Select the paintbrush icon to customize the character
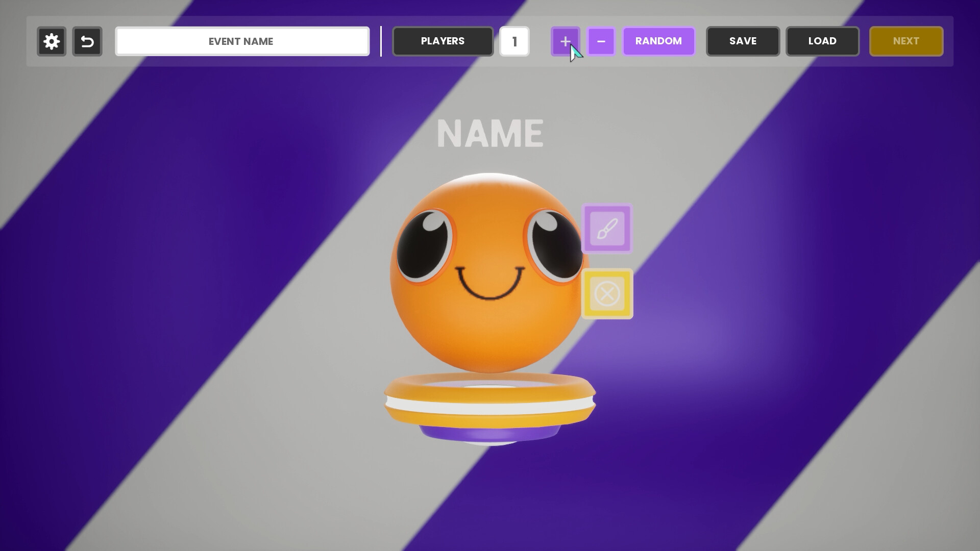Viewport: 980px width, 551px height. pos(607,229)
